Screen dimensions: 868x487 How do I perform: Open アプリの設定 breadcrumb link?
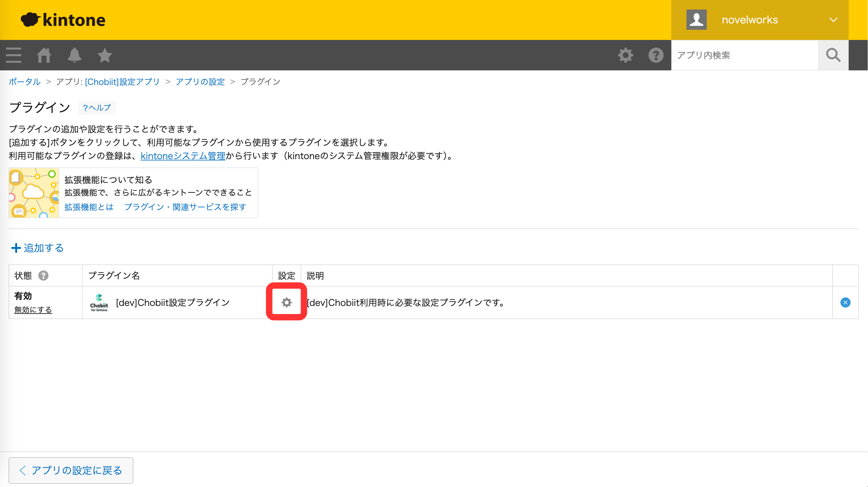200,82
